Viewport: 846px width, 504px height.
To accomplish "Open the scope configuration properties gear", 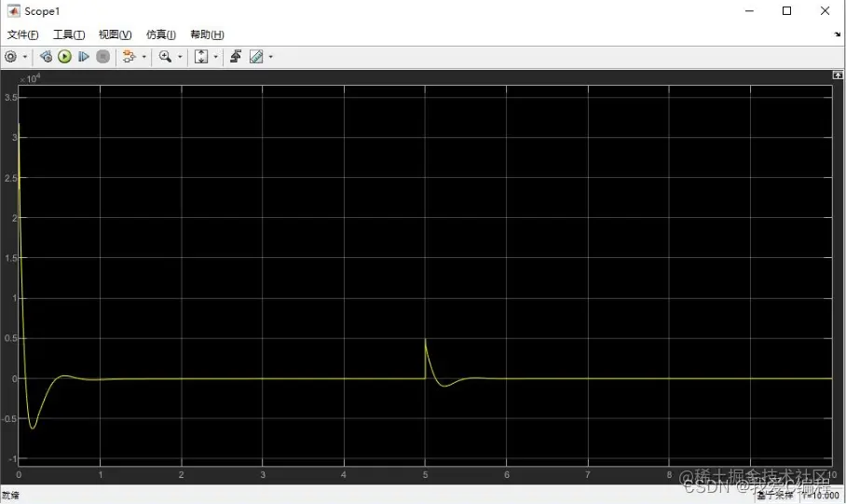I will coord(10,57).
